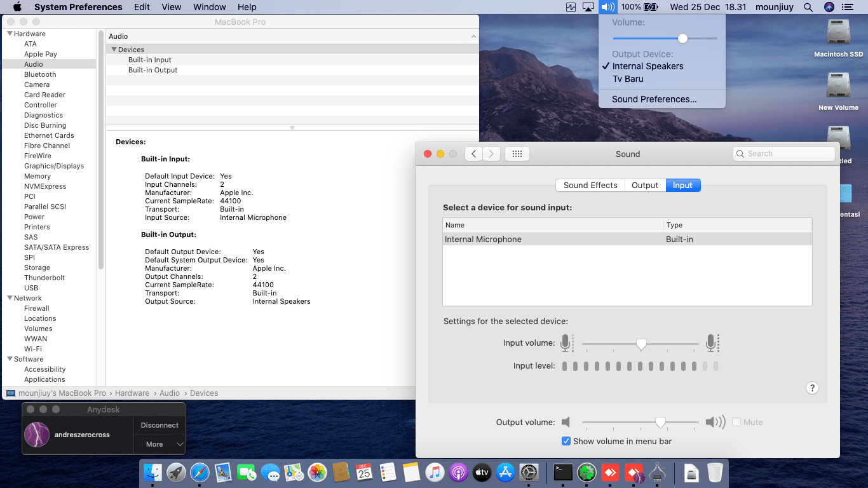Open the AirPlay display menu bar icon

coord(588,7)
